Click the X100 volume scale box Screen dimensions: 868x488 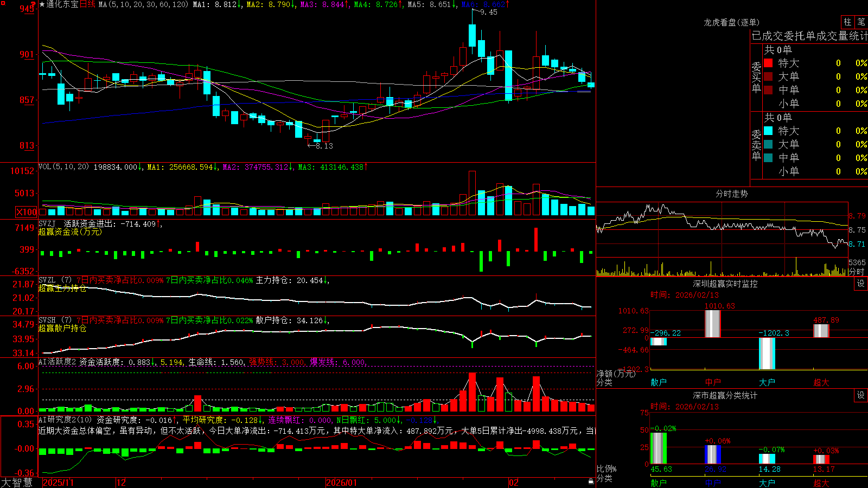pyautogui.click(x=27, y=212)
